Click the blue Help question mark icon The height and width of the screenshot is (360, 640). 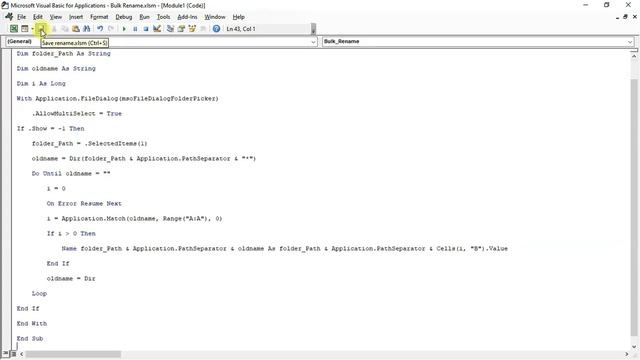pyautogui.click(x=216, y=29)
